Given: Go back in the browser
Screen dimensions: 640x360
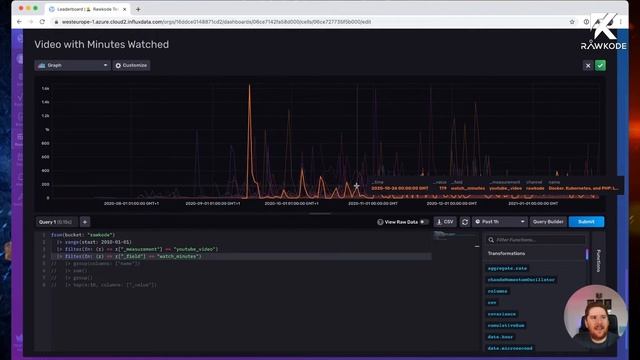Looking at the screenshot, I should (x=19, y=22).
